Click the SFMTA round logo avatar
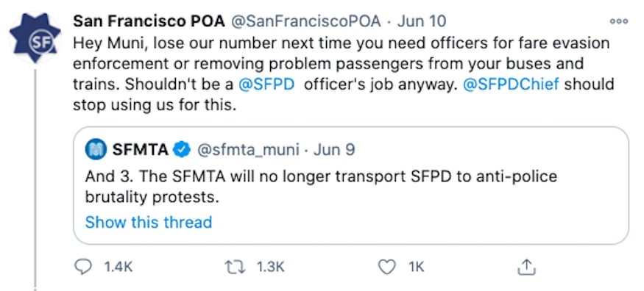This screenshot has width=644, height=291. click(96, 150)
